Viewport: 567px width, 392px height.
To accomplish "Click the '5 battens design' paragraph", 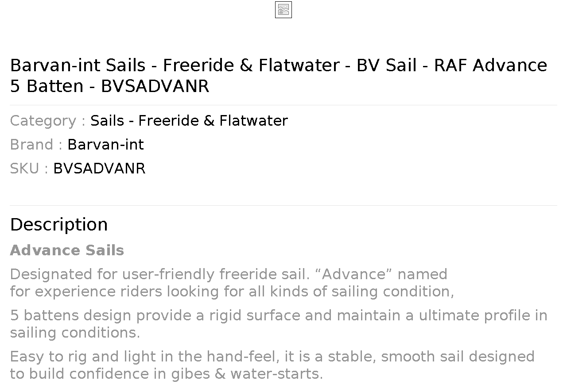I will click(x=279, y=324).
